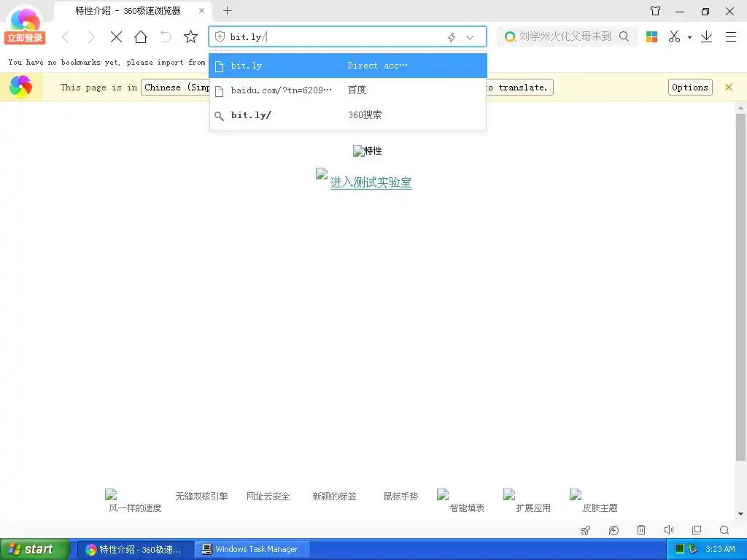Click the lightning engine mode icon in status bar
747x560 pixels.
point(614,530)
